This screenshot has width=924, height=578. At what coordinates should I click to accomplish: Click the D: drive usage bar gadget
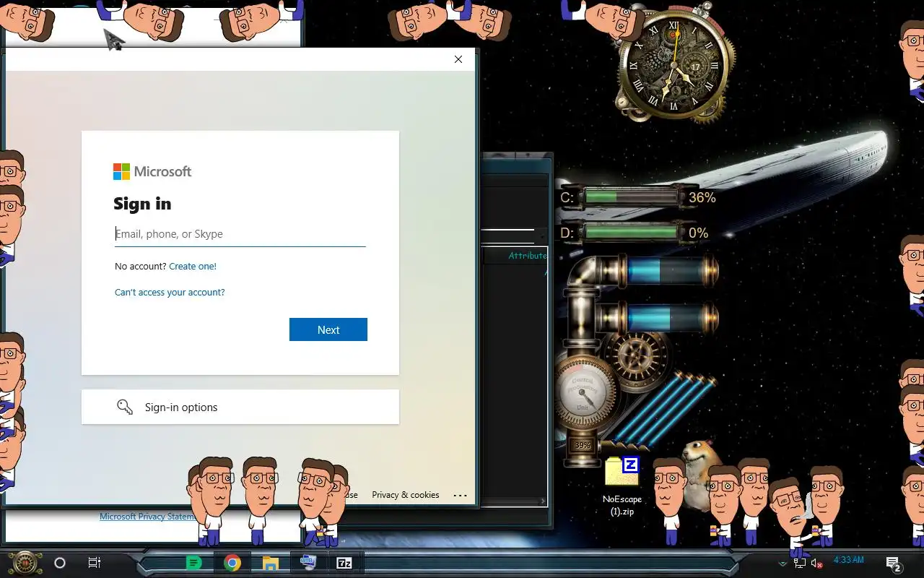[x=632, y=233]
